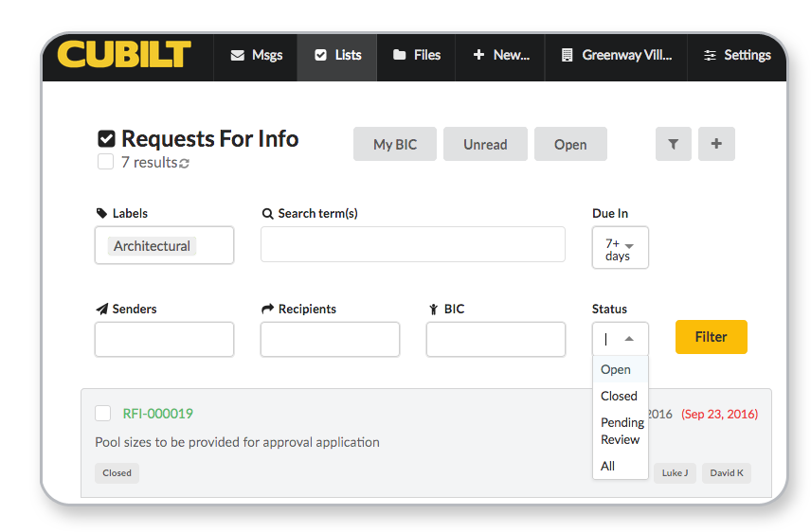The width and height of the screenshot is (811, 532).
Task: Open the Due In 7+ days dropdown
Action: coord(621,248)
